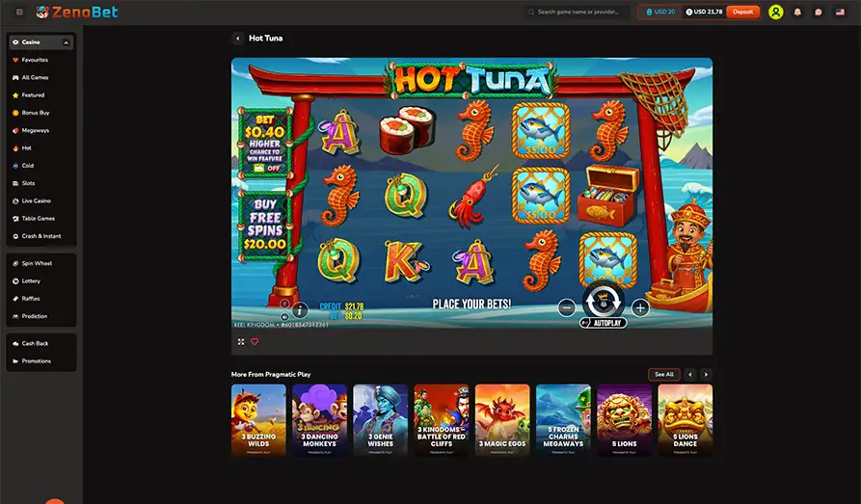
Task: Increase bet with plus button
Action: coord(639,307)
